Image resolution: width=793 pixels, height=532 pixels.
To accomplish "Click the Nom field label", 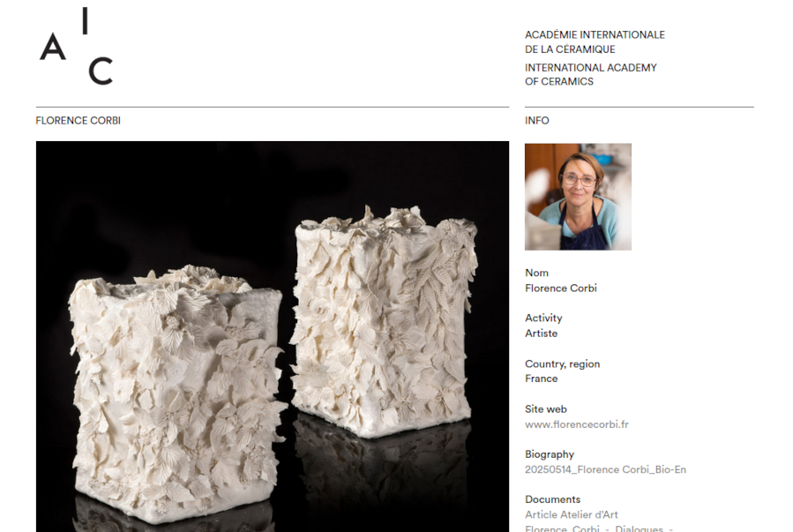I will coord(536,273).
